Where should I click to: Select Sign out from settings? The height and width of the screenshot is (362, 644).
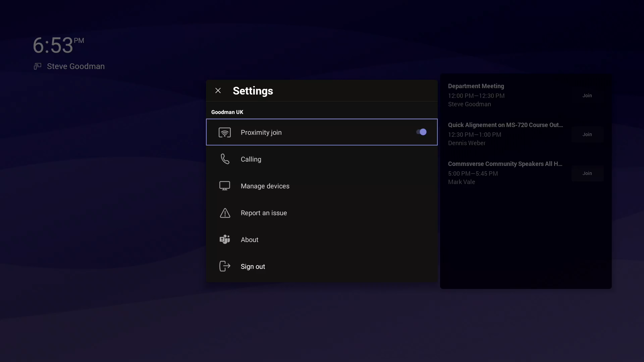tap(253, 266)
